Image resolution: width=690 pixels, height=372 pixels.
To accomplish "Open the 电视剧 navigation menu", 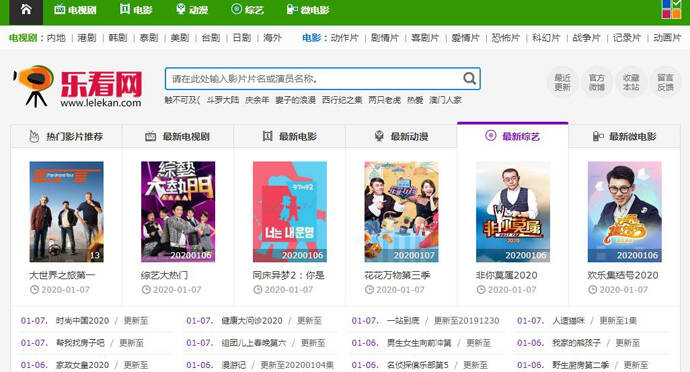I will click(75, 10).
